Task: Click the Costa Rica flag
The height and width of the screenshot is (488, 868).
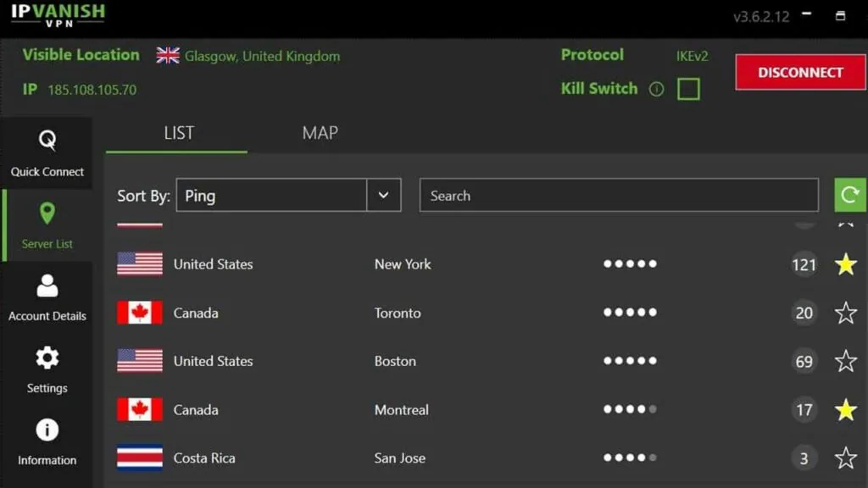Action: (x=140, y=457)
